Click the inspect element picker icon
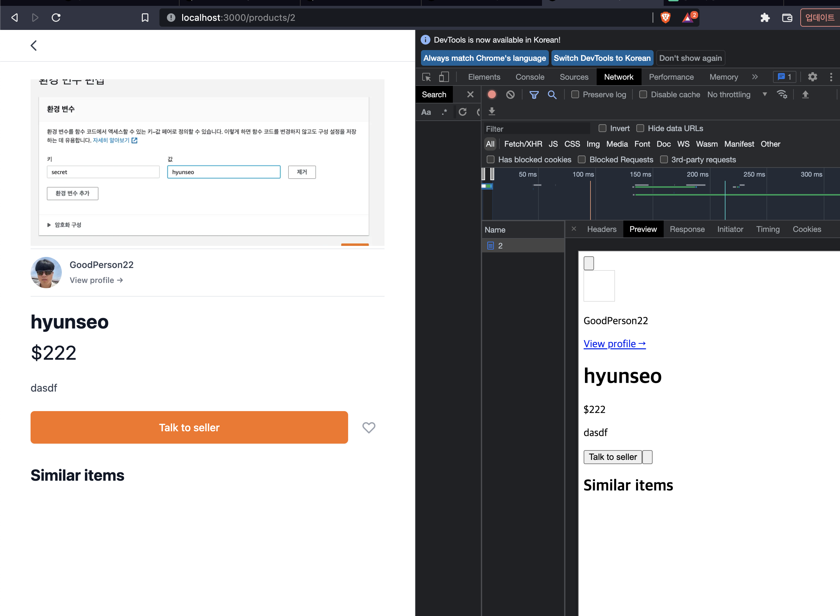The height and width of the screenshot is (616, 840). (426, 77)
